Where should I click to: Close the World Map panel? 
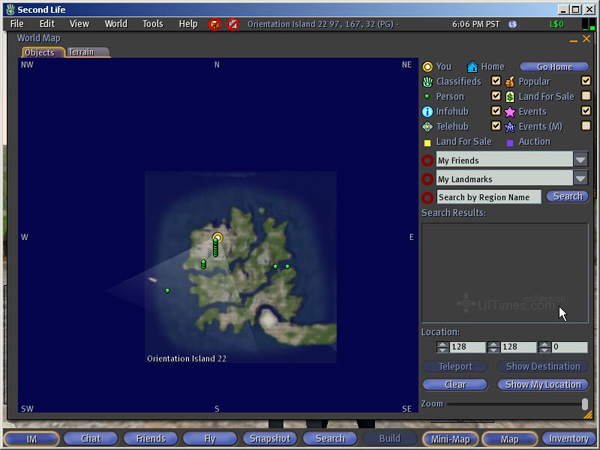click(x=586, y=39)
